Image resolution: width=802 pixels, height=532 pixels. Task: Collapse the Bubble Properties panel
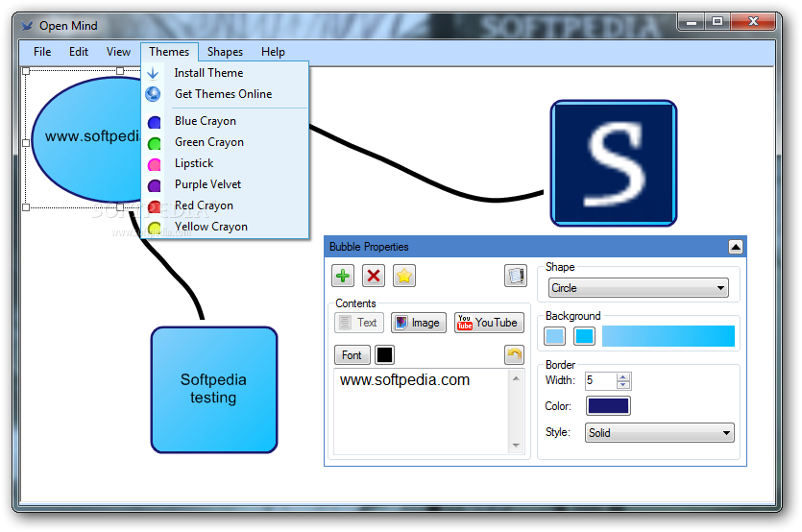click(736, 248)
